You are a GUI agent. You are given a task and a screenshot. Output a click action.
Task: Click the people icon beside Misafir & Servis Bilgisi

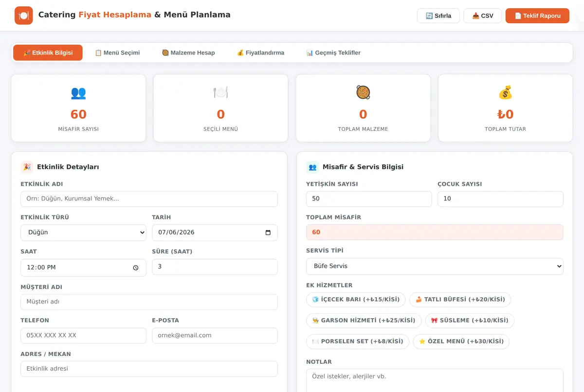coord(312,167)
